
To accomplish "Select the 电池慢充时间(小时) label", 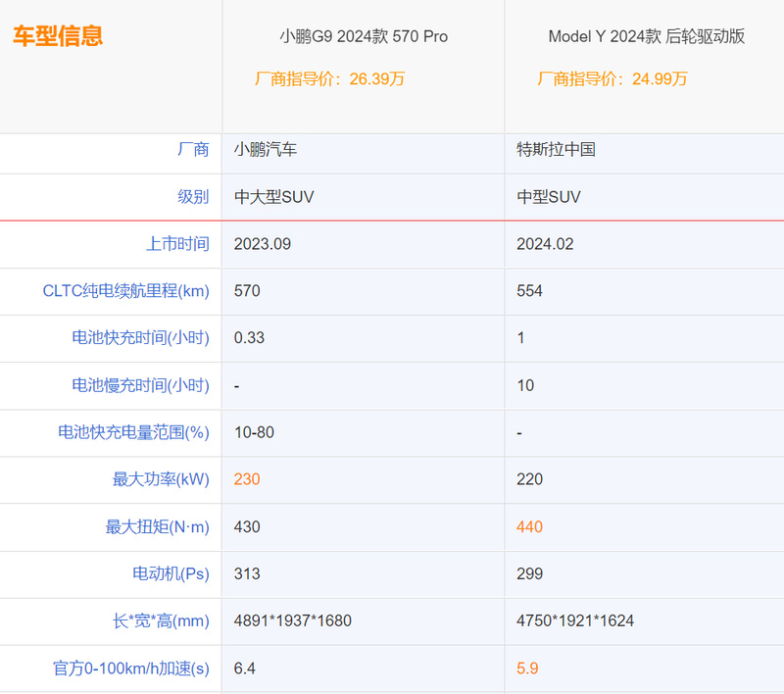I will point(140,385).
